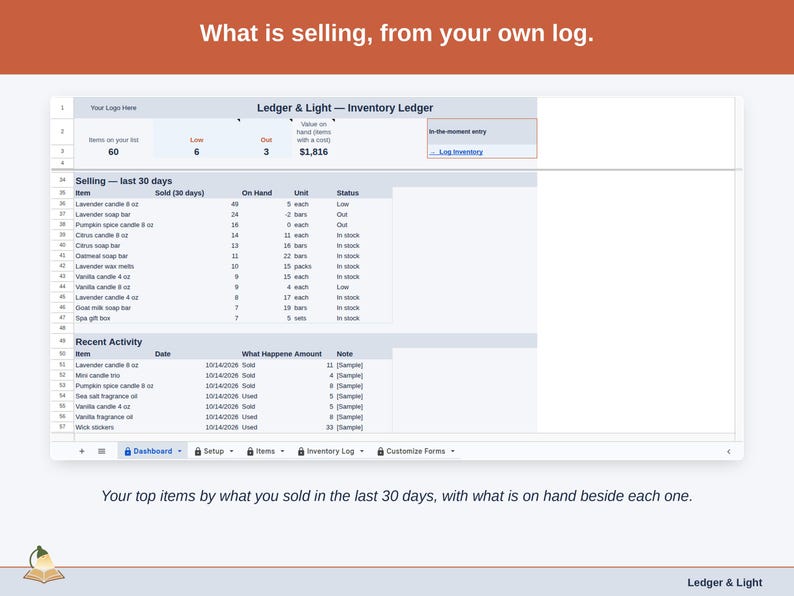Select the Low count cell showing 6
The image size is (794, 596).
click(x=196, y=152)
